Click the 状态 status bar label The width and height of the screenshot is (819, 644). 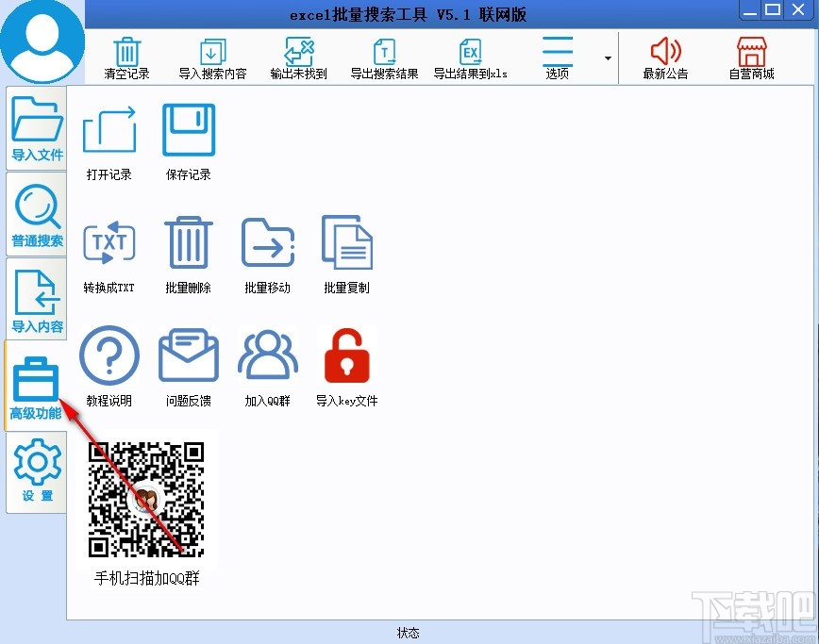408,633
